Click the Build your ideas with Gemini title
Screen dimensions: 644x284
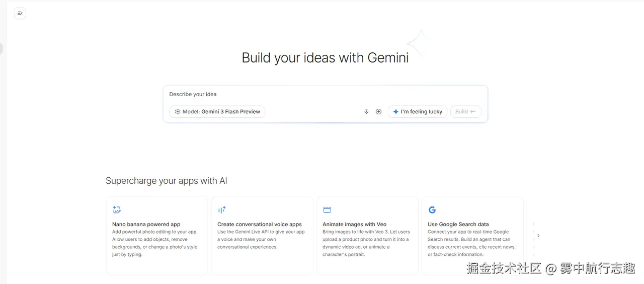[x=325, y=58]
